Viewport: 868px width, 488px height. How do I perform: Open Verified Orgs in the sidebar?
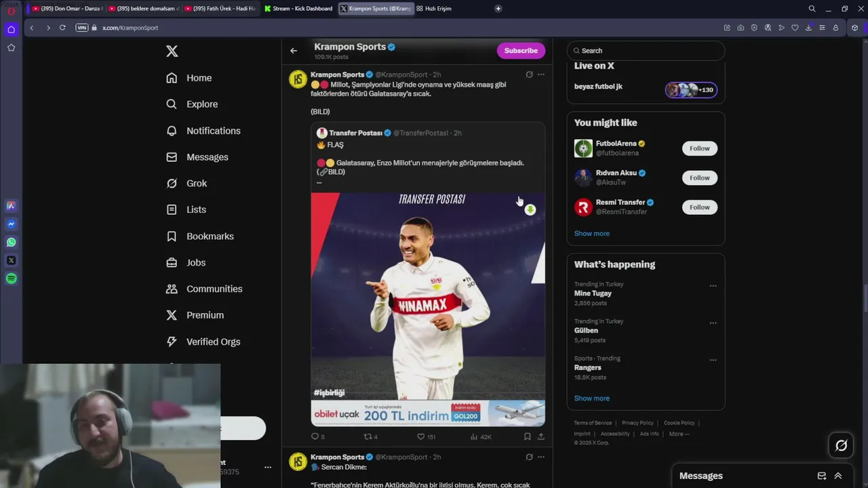203,342
